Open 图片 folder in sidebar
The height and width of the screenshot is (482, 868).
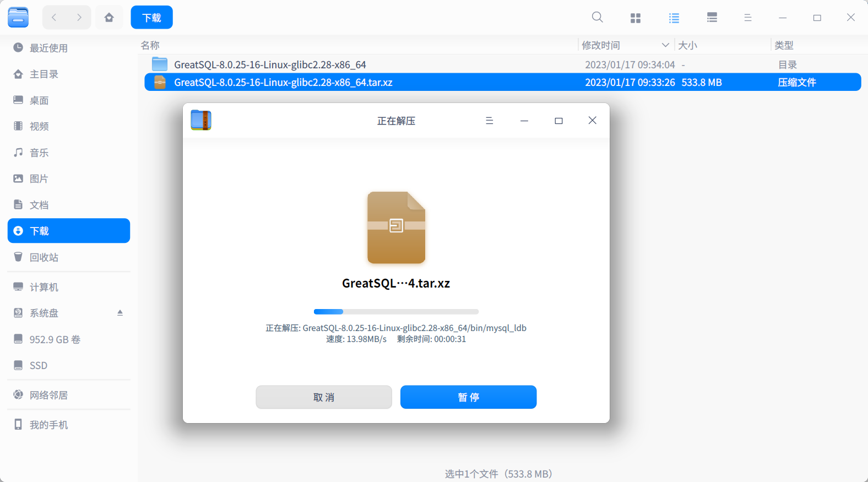(69, 178)
